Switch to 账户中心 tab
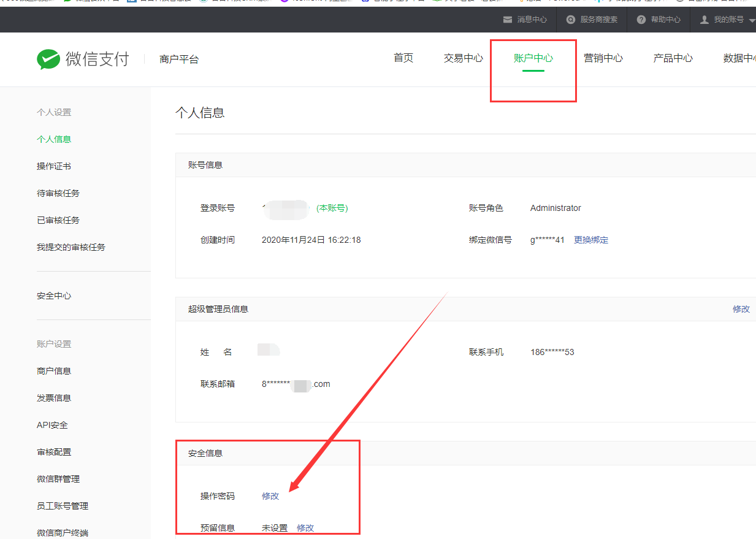 533,58
